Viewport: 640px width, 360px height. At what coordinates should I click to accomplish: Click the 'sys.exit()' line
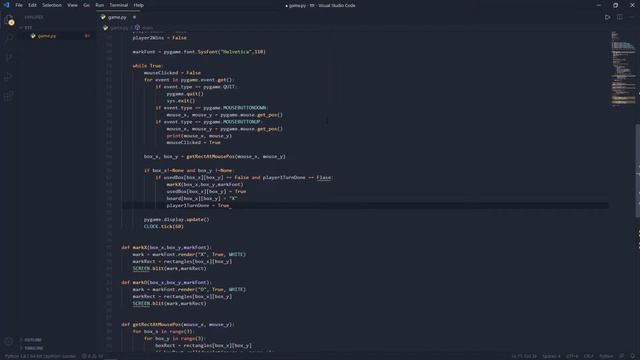tap(181, 101)
